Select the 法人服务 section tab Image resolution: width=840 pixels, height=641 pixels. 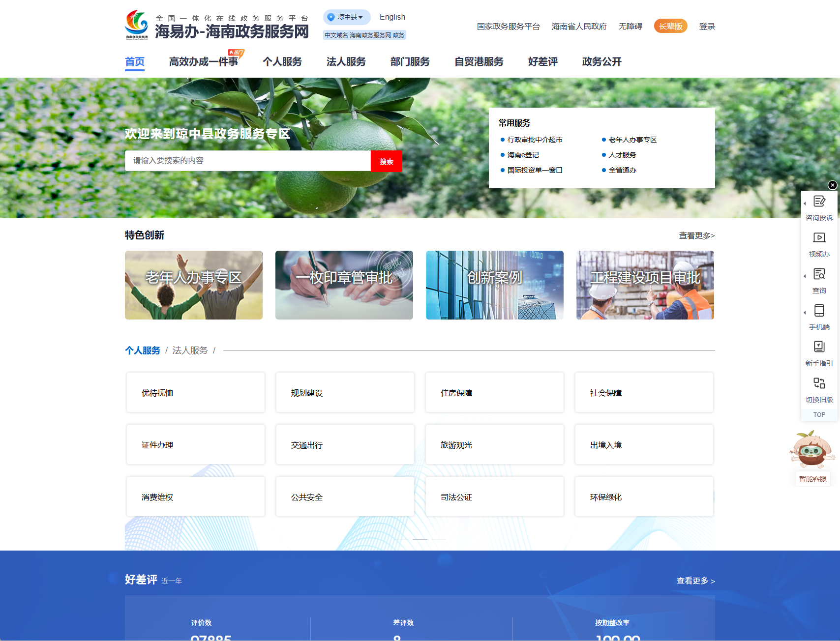190,350
